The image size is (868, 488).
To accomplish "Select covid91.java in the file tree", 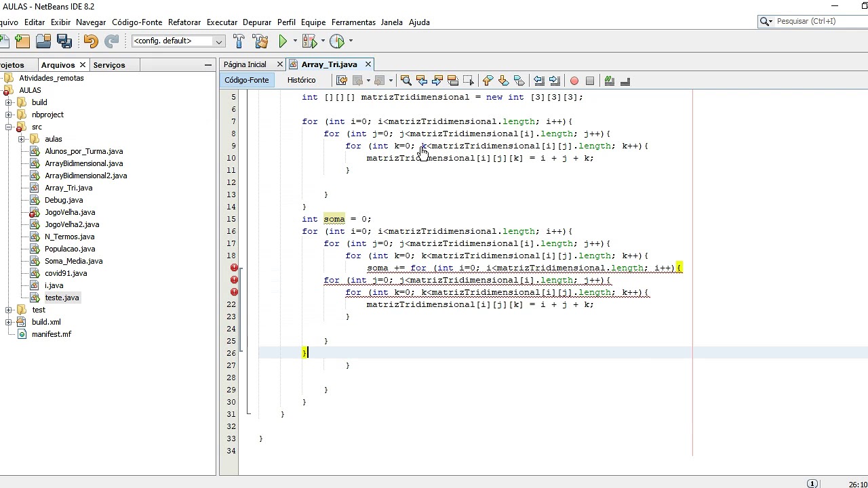I will pos(66,273).
